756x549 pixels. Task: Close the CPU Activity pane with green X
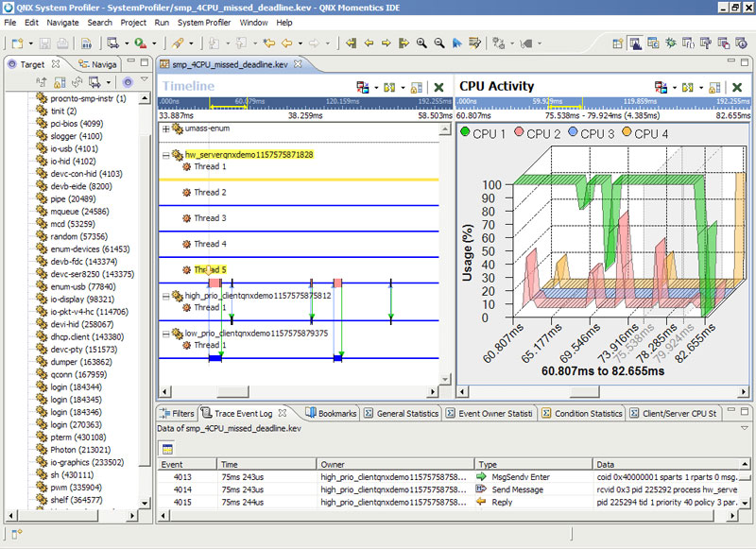[737, 87]
